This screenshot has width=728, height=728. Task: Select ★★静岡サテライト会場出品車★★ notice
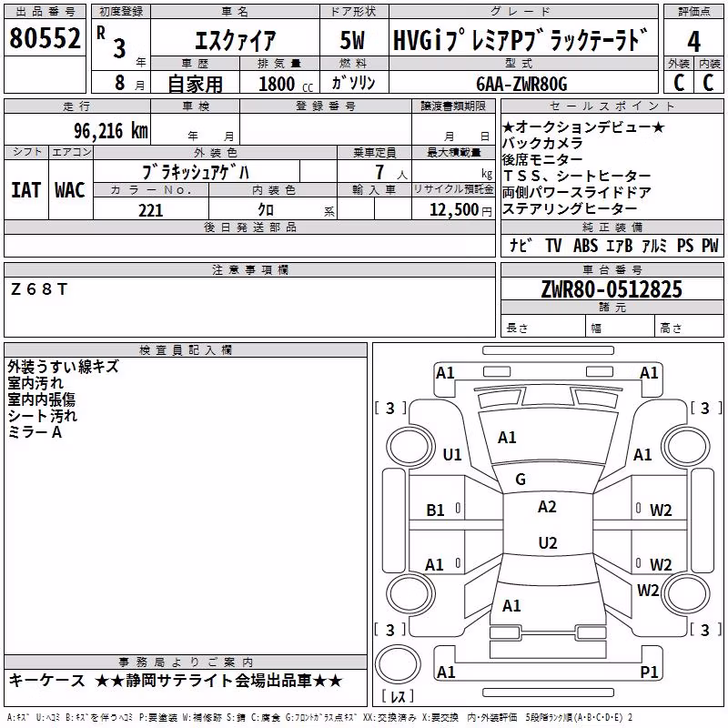tap(218, 681)
